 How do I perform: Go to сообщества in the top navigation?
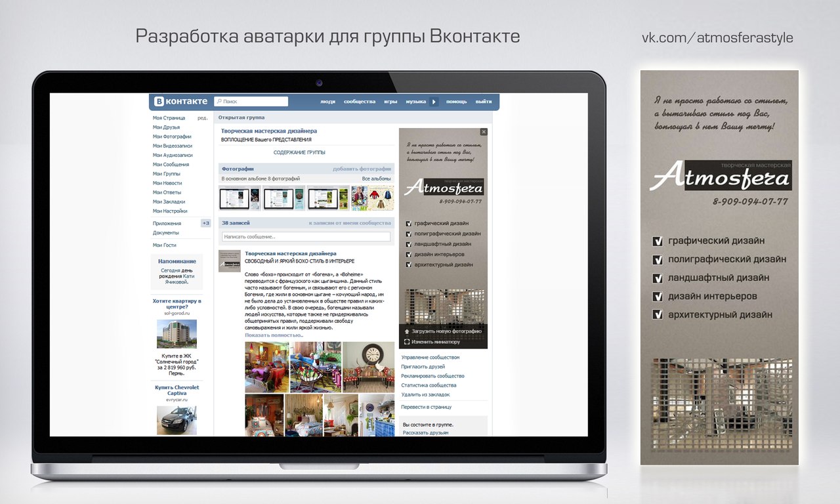pos(360,102)
